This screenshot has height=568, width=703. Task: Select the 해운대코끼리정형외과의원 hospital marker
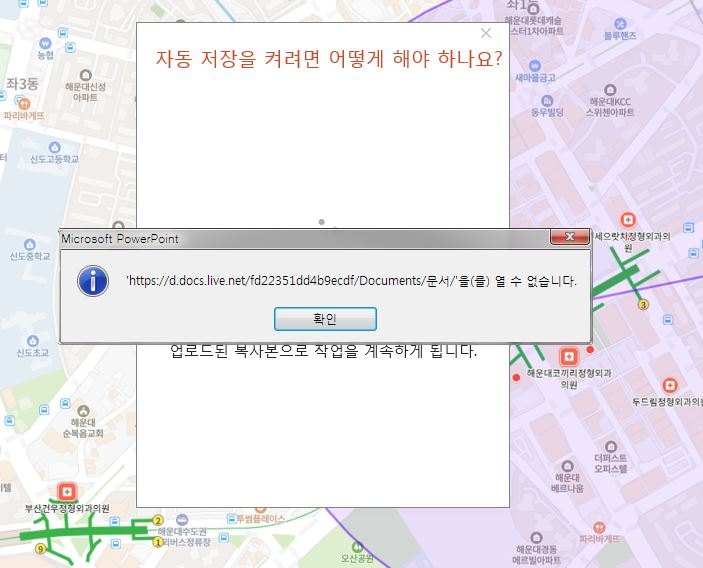click(568, 357)
